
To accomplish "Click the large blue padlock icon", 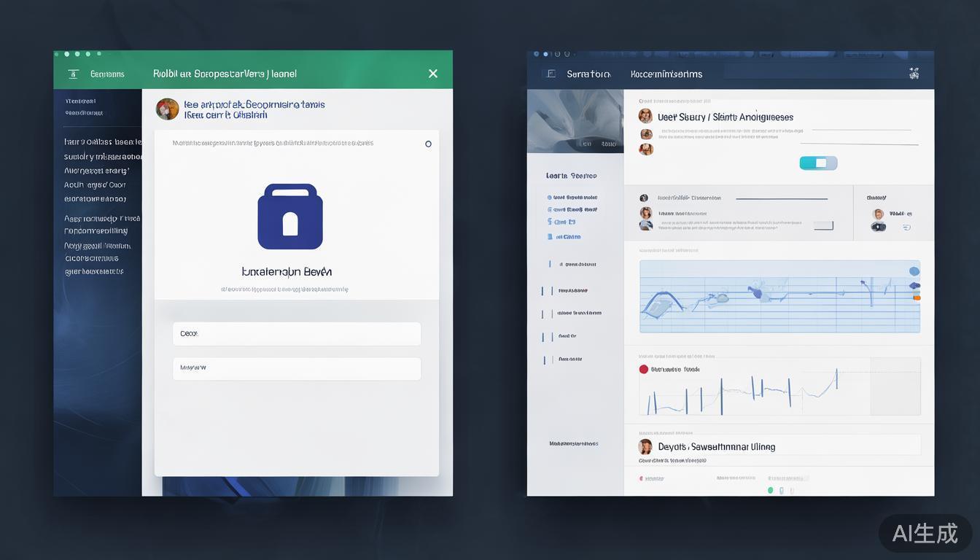I will click(289, 217).
